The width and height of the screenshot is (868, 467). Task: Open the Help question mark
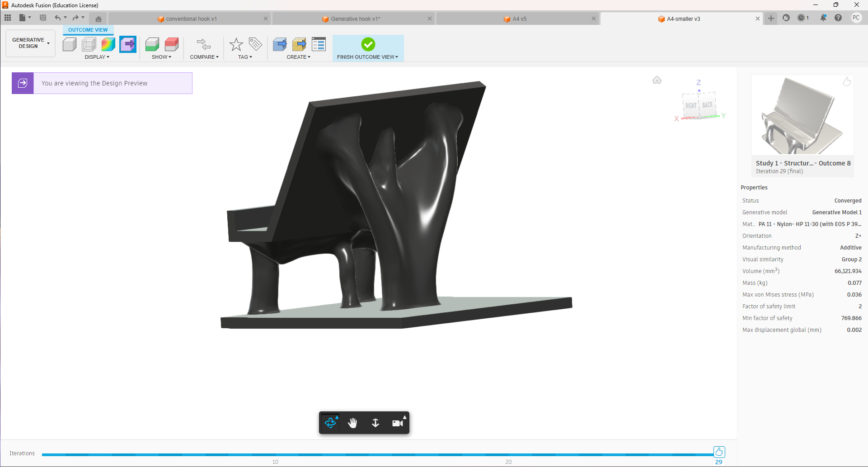[838, 18]
